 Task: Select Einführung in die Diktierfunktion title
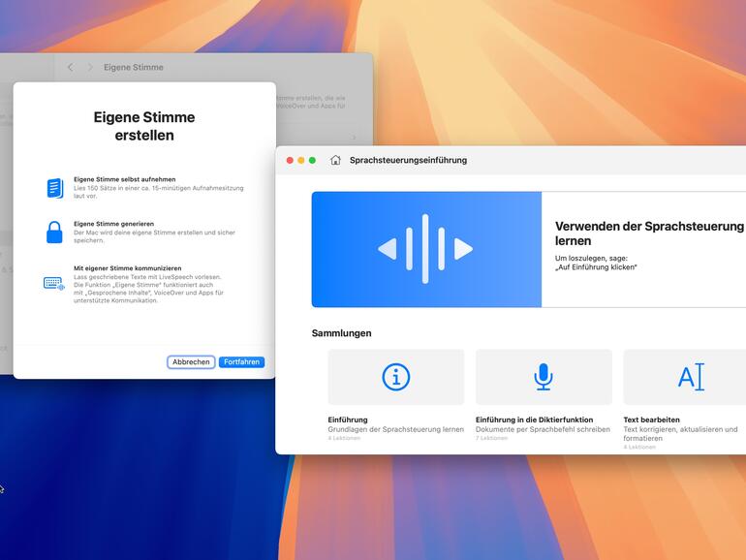point(534,420)
